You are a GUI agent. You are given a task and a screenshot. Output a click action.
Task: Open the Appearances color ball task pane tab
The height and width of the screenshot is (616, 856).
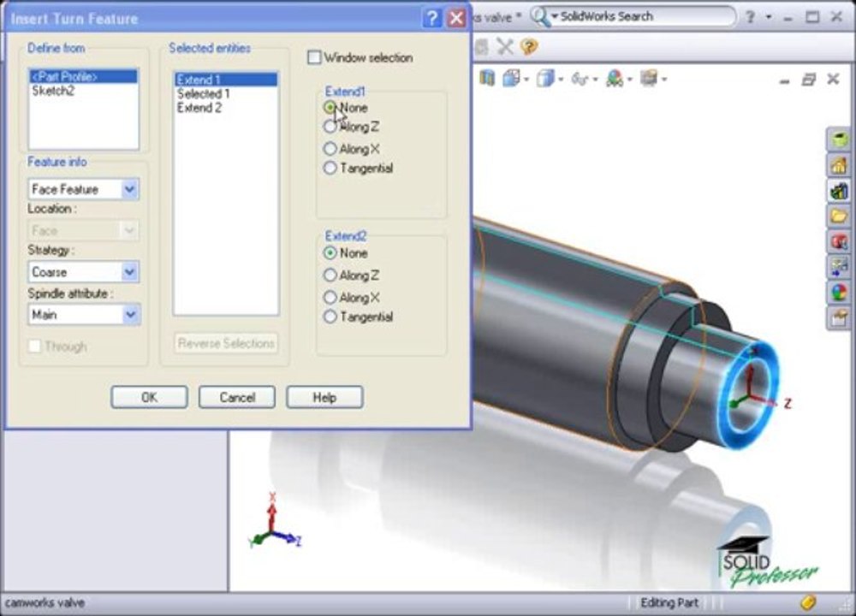click(839, 293)
